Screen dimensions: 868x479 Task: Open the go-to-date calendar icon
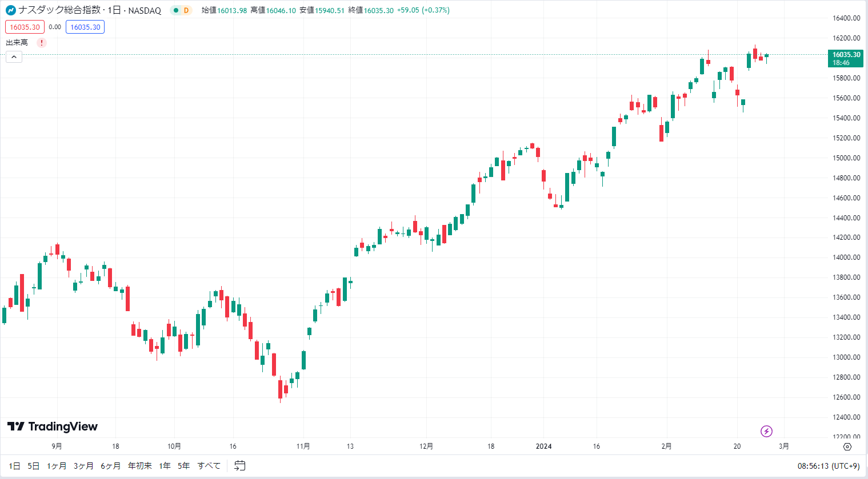point(240,466)
